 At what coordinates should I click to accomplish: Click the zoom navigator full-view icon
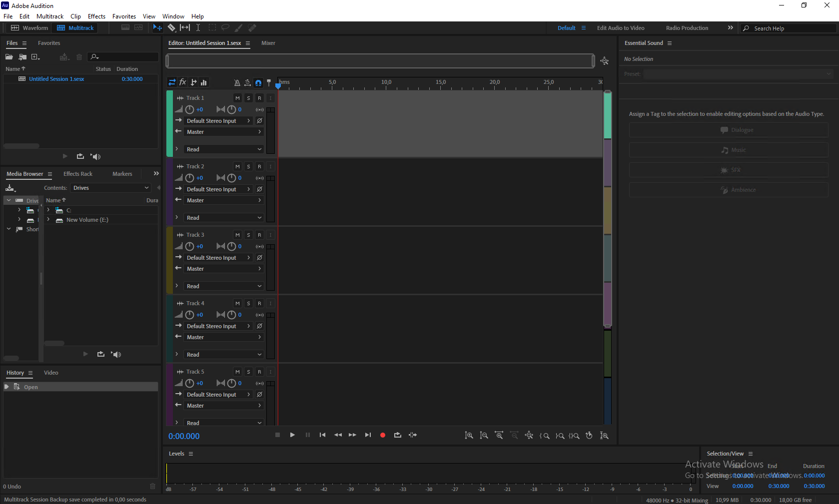point(605,61)
